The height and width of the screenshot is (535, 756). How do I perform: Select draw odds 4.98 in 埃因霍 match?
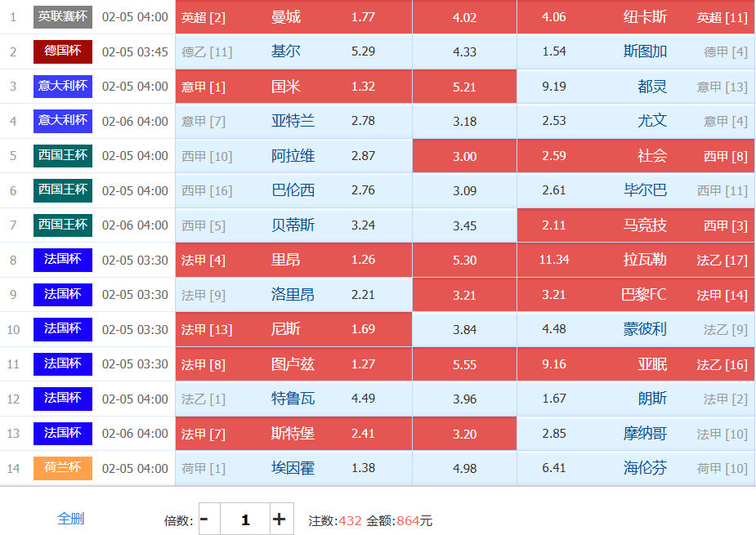tap(464, 468)
